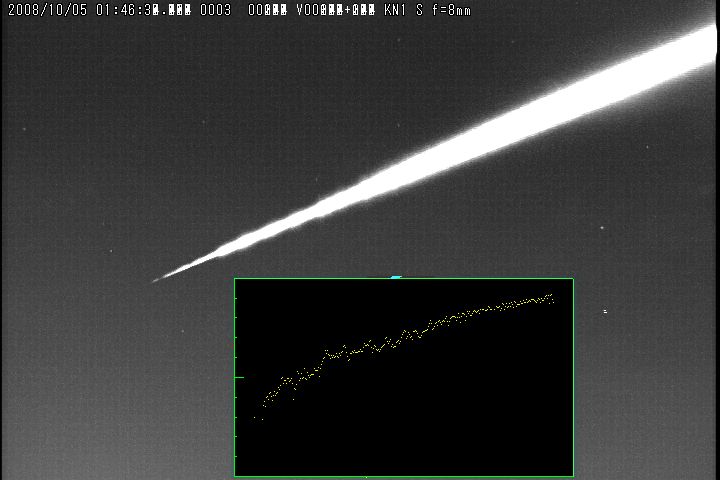Click the star right of the meteor mid-trail

(602, 226)
